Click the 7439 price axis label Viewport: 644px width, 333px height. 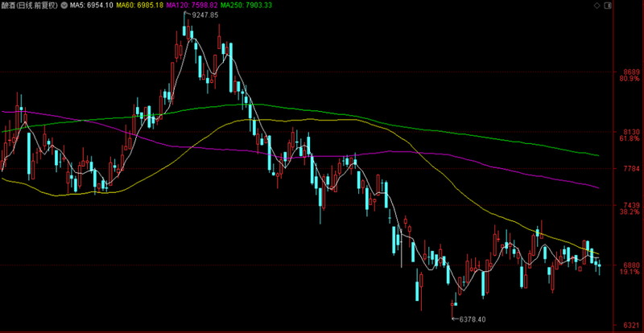(x=628, y=206)
